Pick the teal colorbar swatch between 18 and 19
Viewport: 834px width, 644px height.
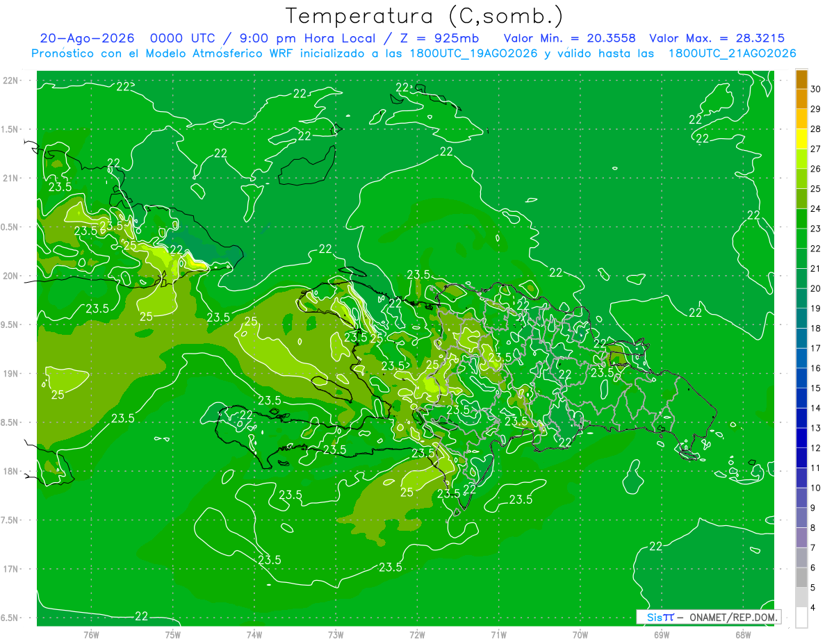pyautogui.click(x=801, y=318)
